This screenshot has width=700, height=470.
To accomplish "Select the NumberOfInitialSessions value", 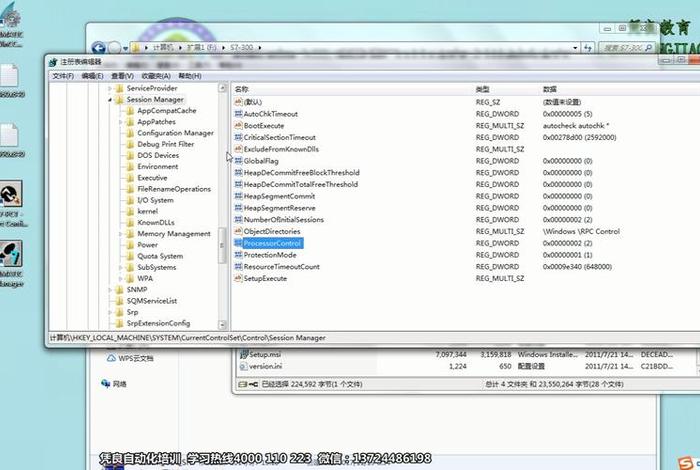I will coord(283,220).
